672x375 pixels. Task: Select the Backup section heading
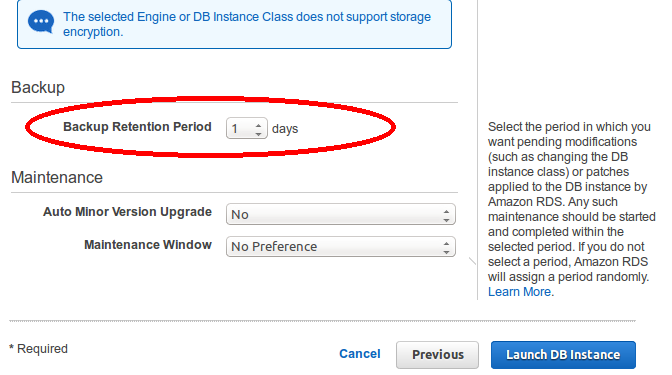pyautogui.click(x=38, y=87)
